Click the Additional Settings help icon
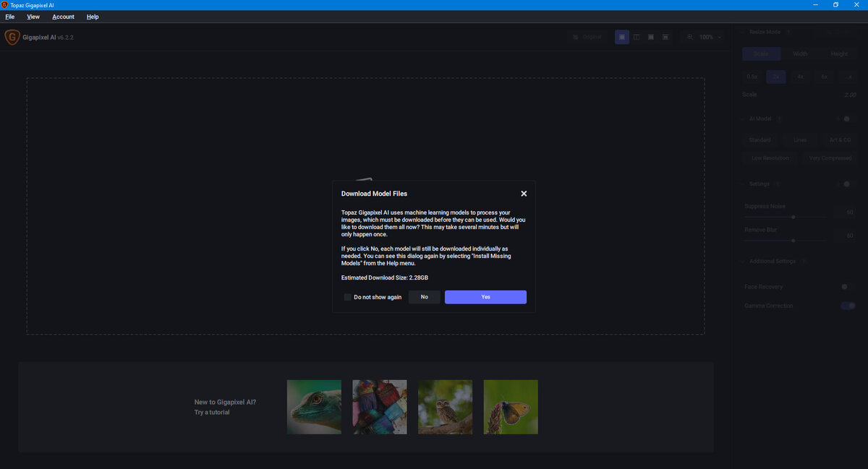This screenshot has height=469, width=868. 804,261
